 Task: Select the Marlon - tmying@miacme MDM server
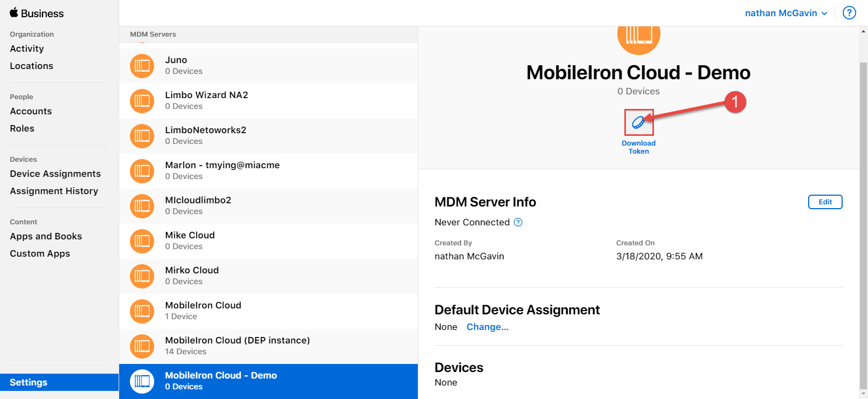click(223, 170)
